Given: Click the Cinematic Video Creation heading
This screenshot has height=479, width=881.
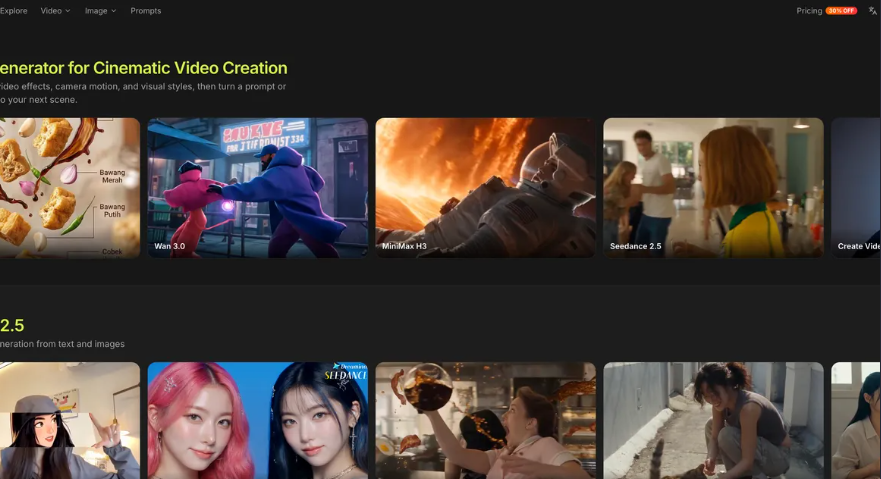Looking at the screenshot, I should 144,68.
